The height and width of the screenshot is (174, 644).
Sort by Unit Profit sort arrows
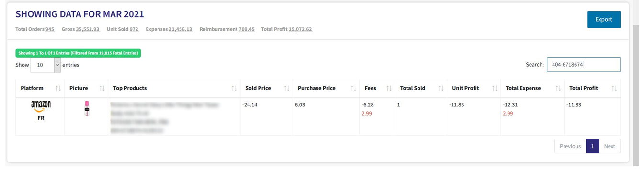click(495, 88)
